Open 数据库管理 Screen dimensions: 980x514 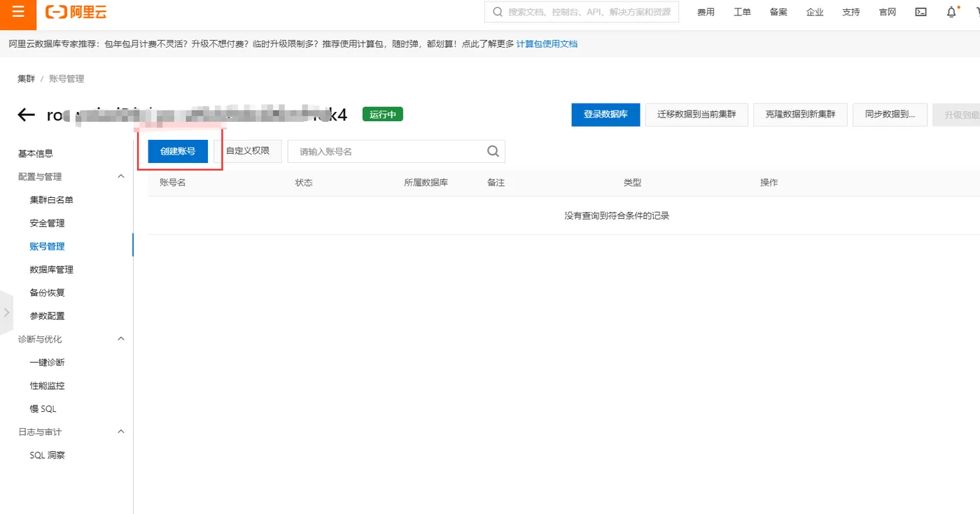pyautogui.click(x=51, y=269)
